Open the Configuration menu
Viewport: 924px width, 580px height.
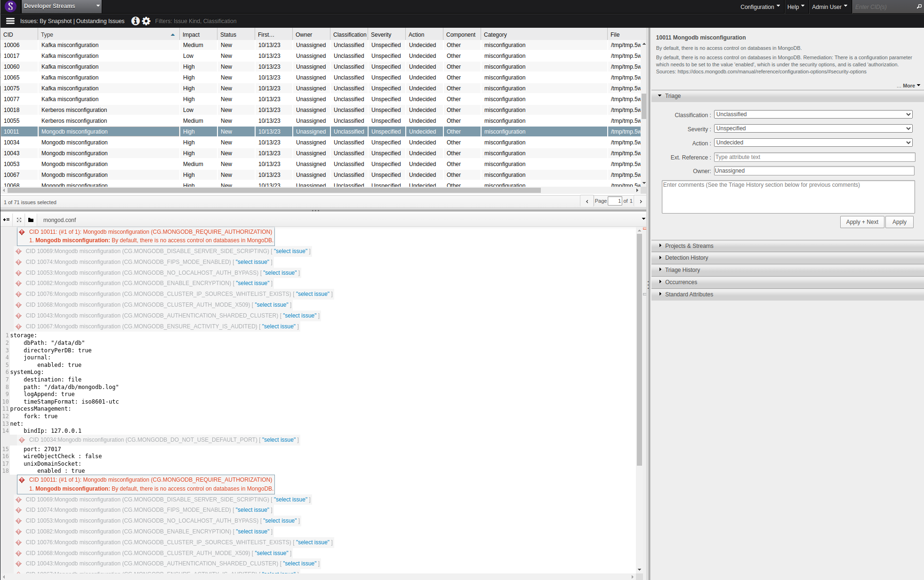tap(760, 7)
